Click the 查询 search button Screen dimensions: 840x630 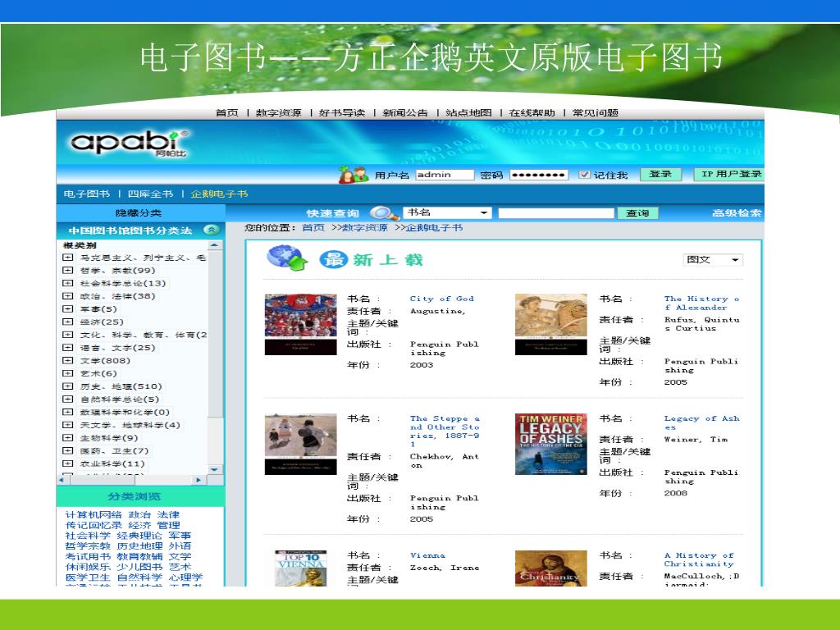click(637, 212)
